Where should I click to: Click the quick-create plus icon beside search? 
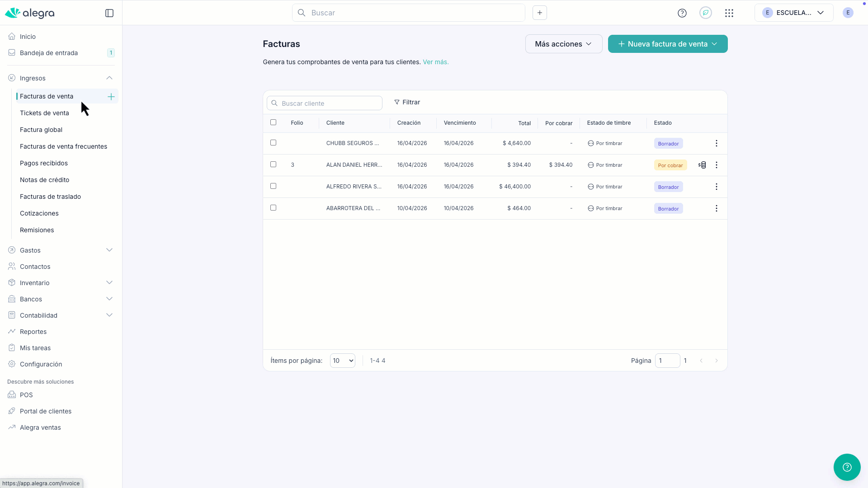540,13
